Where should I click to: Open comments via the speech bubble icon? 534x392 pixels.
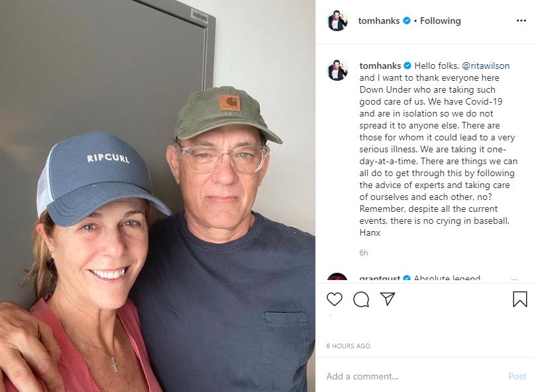pyautogui.click(x=361, y=299)
